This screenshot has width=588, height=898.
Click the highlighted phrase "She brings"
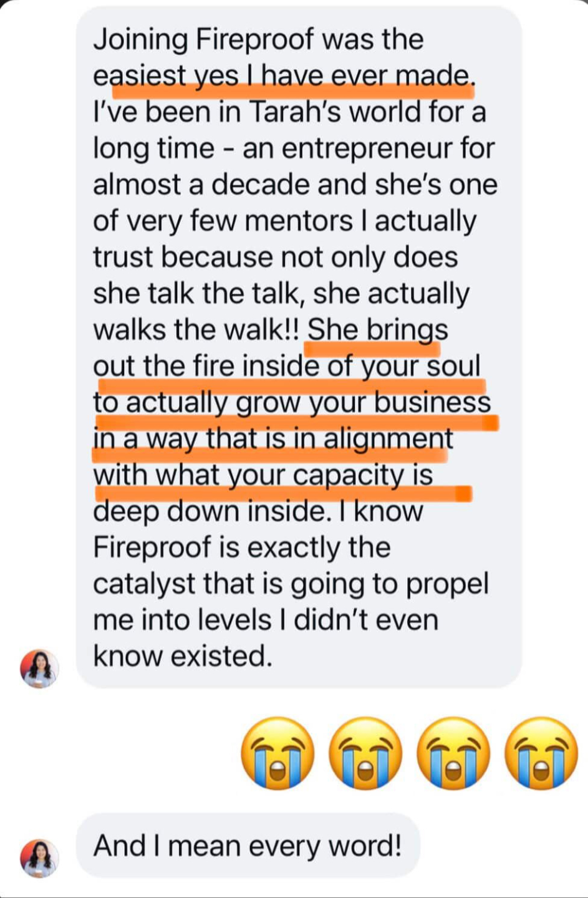coord(377,330)
